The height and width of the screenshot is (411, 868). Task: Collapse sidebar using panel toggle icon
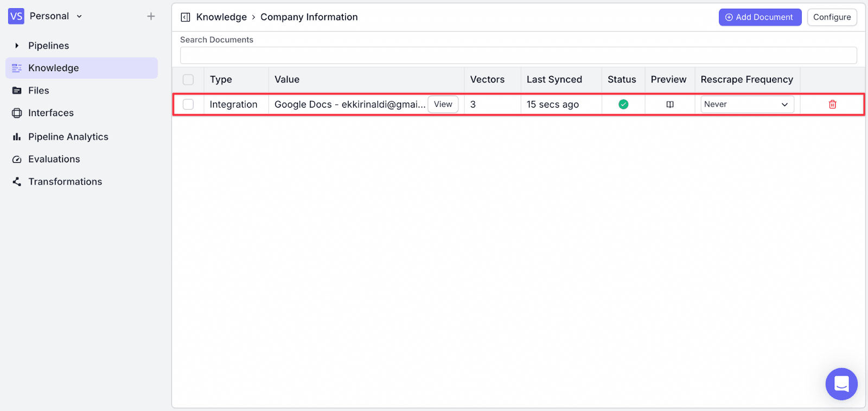[x=186, y=17]
